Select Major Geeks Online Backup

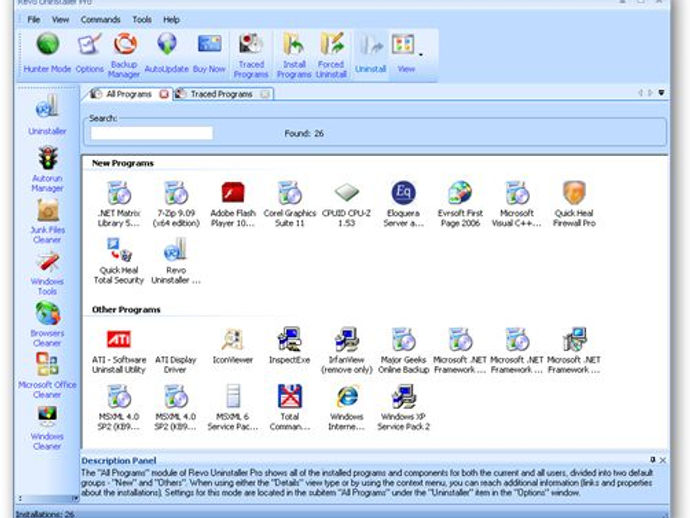point(403,351)
